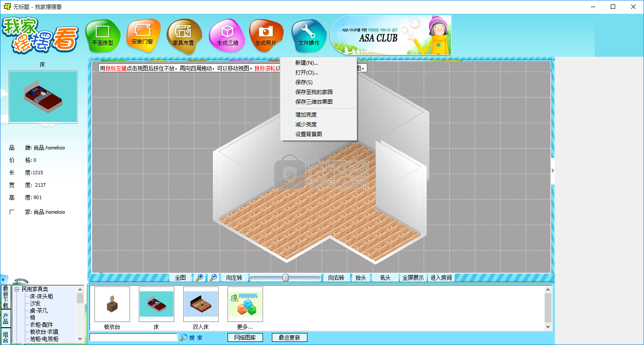Image resolution: width=644 pixels, height=345 pixels.
Task: Click the 长度:1315 length value
Action: [x=26, y=172]
